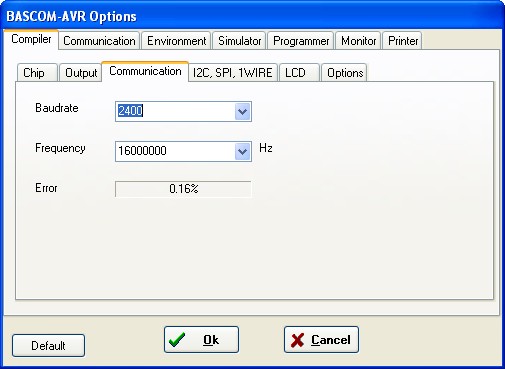Image resolution: width=505 pixels, height=369 pixels.
Task: Open the Chip sub-tab
Action: tap(37, 73)
